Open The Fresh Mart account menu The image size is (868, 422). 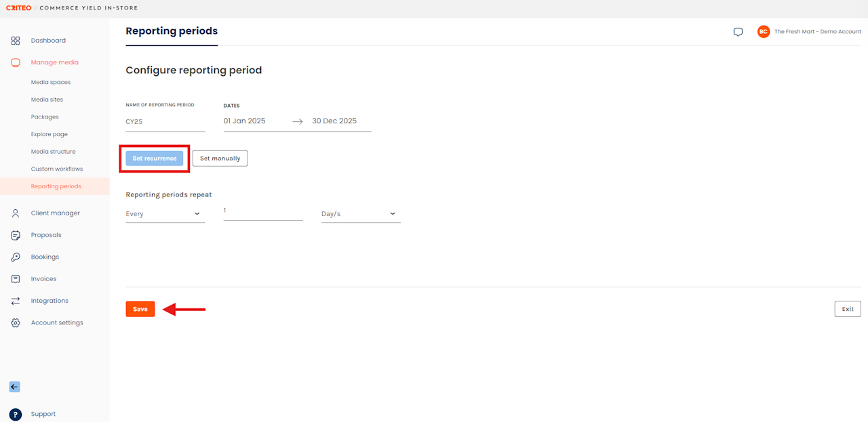pyautogui.click(x=810, y=32)
